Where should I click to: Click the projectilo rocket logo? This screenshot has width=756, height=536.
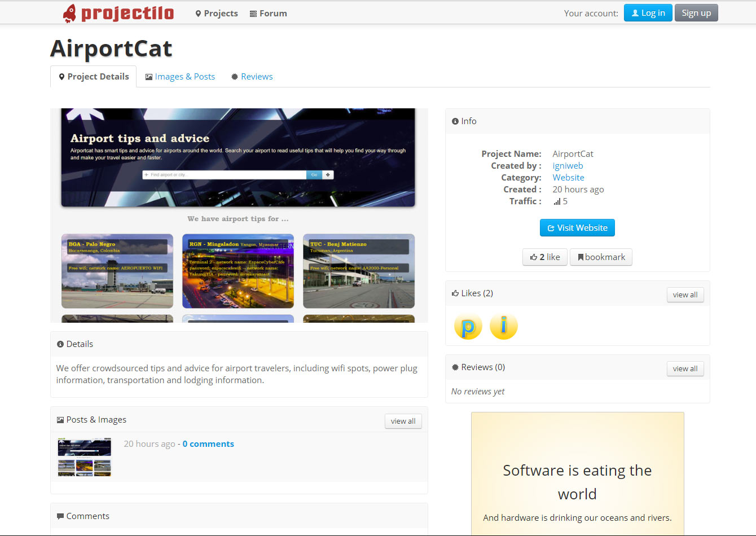(118, 13)
